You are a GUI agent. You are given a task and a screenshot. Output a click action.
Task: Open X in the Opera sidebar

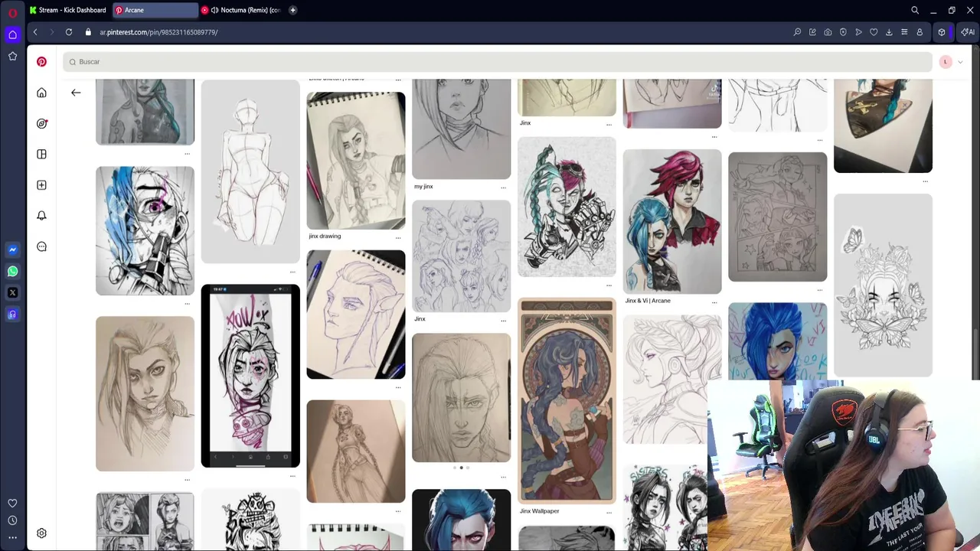12,292
